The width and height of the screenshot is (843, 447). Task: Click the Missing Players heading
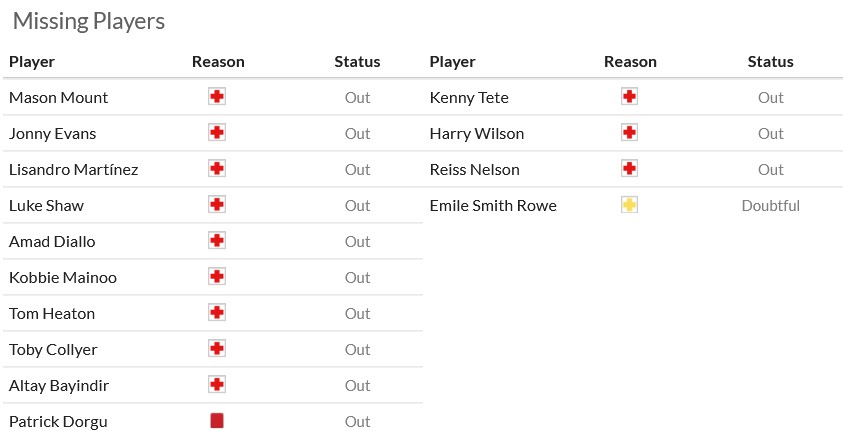coord(89,21)
